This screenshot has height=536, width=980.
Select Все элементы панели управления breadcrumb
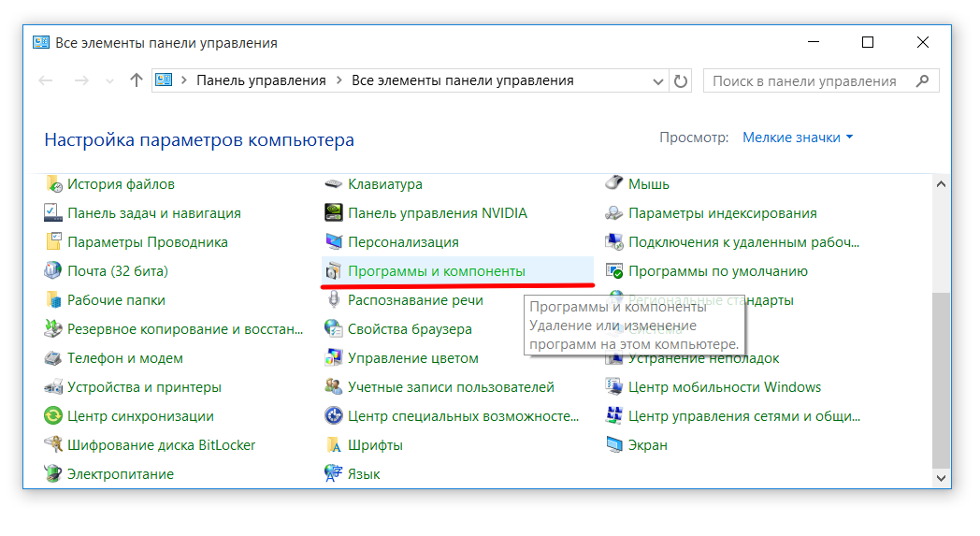[x=462, y=81]
